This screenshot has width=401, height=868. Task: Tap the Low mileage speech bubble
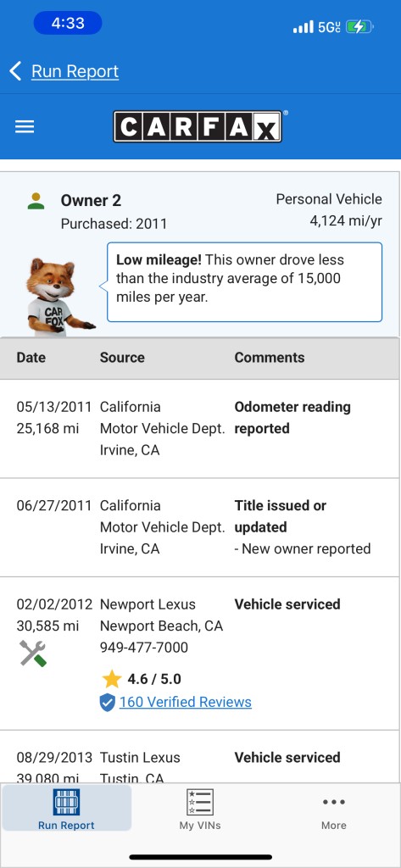click(244, 281)
